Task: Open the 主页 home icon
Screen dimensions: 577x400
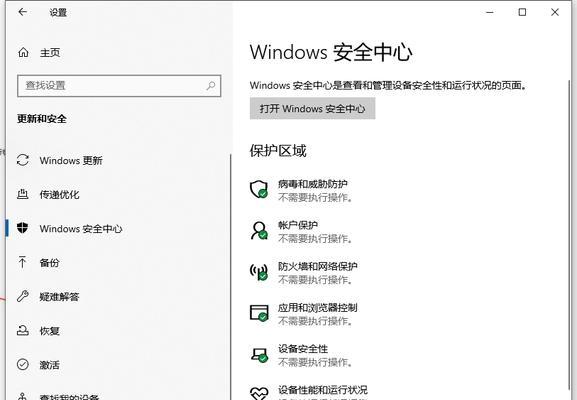Action: click(x=23, y=53)
